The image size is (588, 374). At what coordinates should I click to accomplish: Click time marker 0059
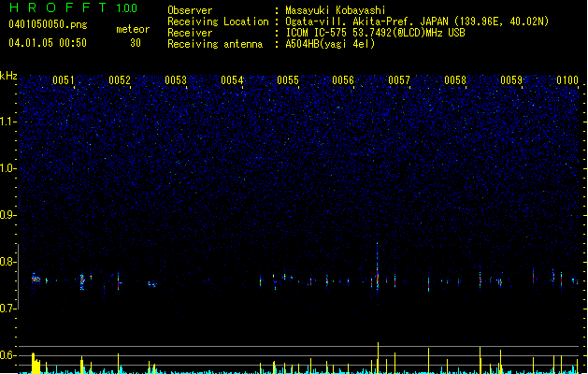click(x=511, y=80)
